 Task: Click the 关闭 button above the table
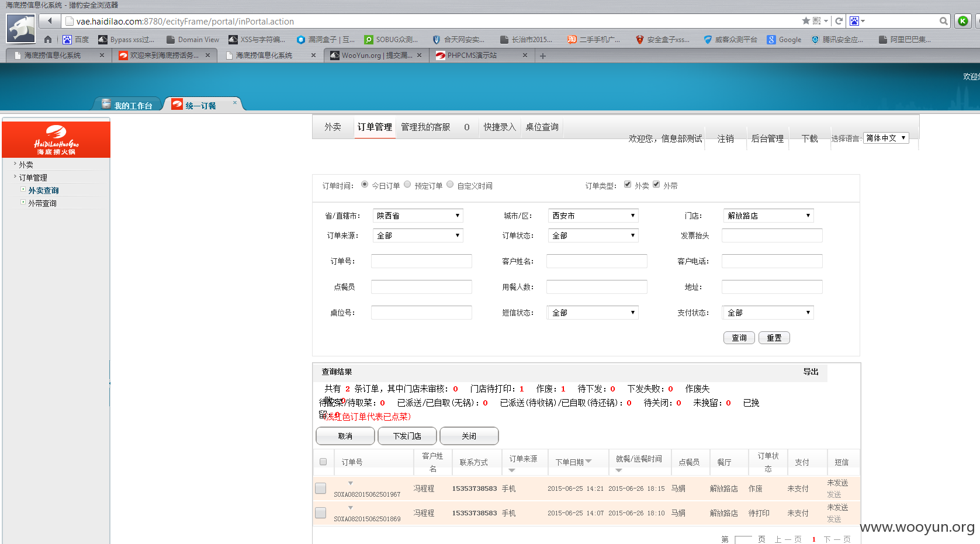coord(469,436)
